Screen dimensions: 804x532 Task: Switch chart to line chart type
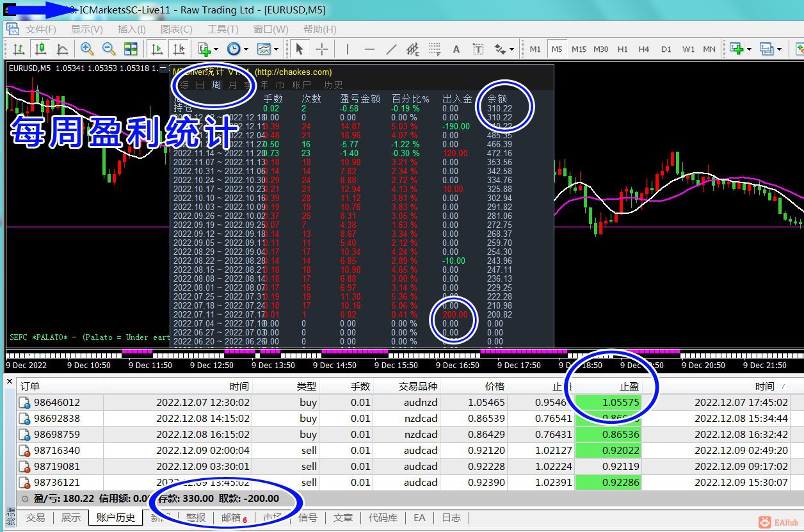62,49
